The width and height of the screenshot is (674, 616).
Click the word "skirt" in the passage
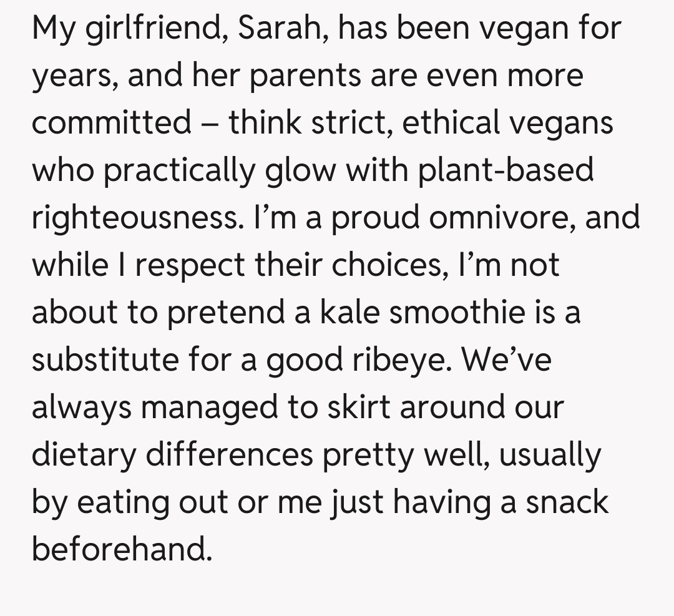click(x=358, y=408)
